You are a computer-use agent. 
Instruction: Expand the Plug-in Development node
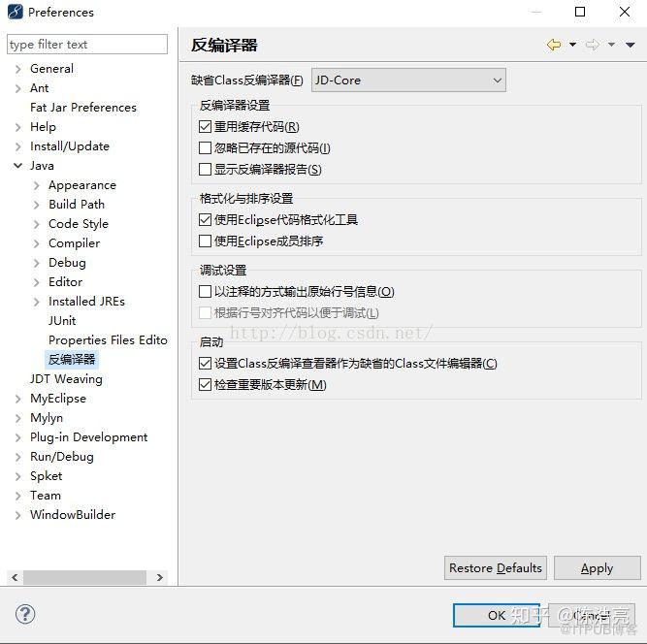click(17, 437)
